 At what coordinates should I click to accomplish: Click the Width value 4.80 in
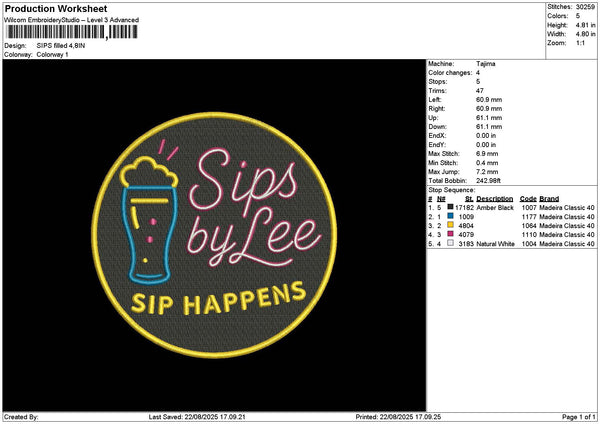coord(585,34)
